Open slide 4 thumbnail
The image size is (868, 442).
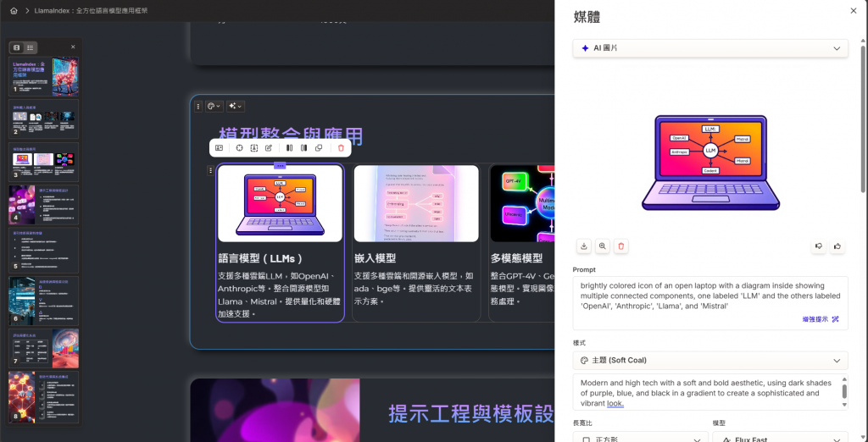[44, 205]
